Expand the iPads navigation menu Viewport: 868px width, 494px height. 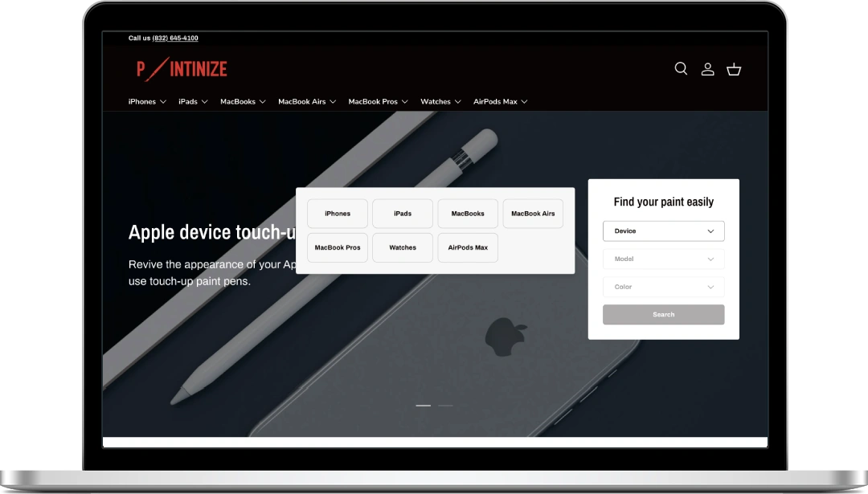tap(193, 102)
